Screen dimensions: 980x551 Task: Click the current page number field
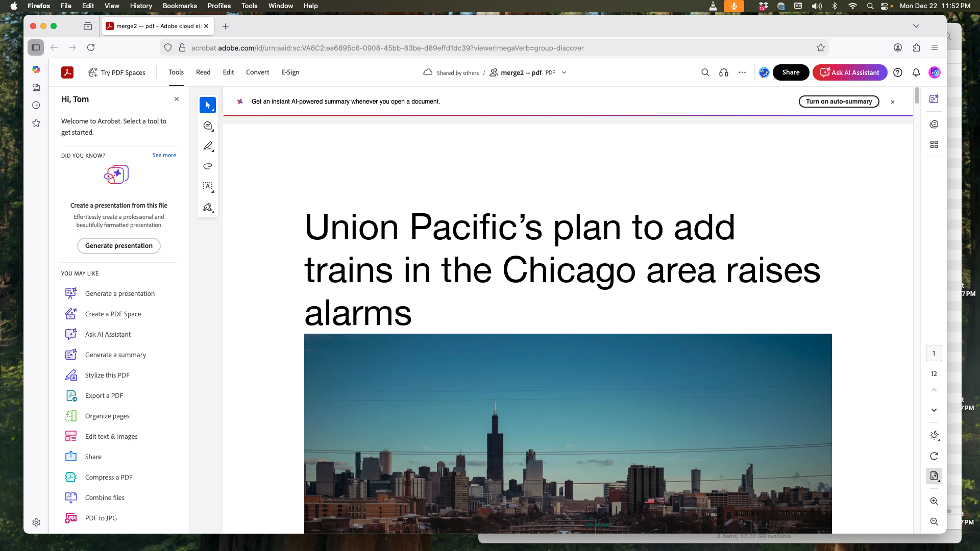pyautogui.click(x=934, y=353)
